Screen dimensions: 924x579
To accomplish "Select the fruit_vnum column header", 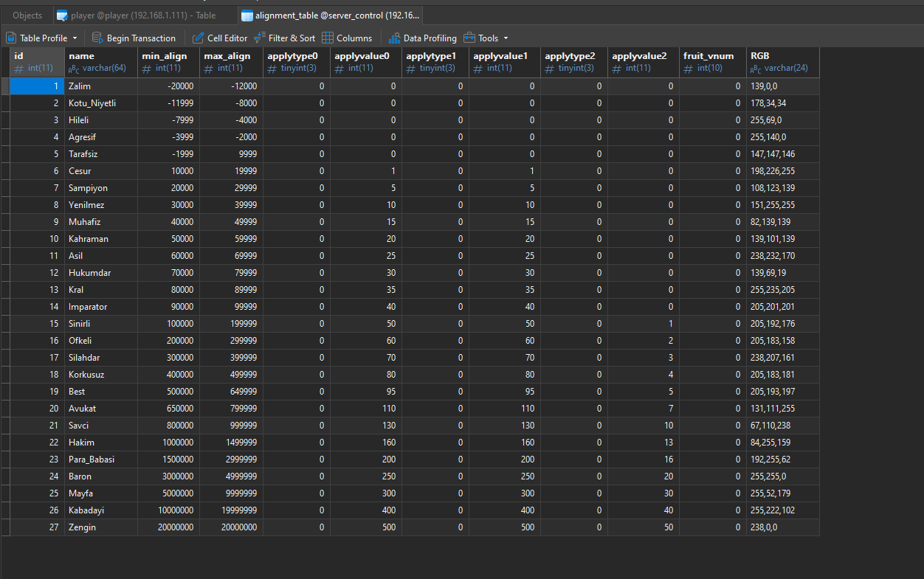I will [713, 62].
